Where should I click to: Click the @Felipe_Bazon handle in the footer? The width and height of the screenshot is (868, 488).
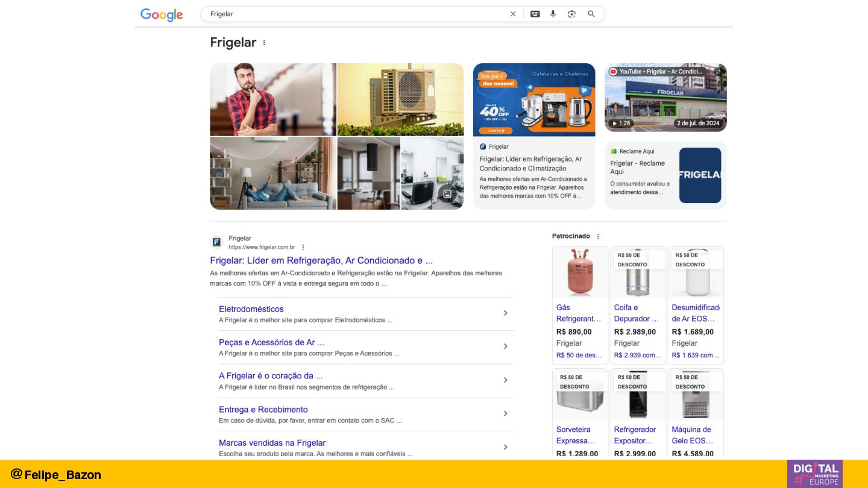pyautogui.click(x=56, y=474)
